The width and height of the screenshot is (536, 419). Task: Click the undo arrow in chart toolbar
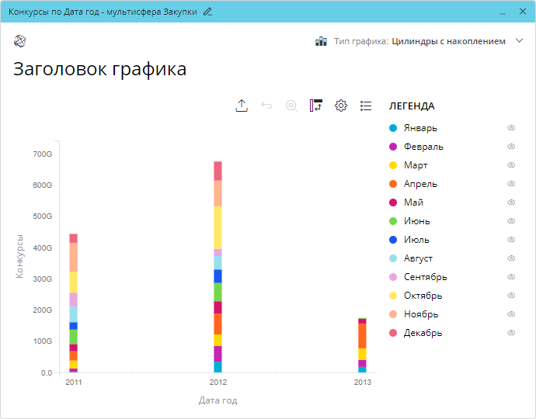coord(267,106)
